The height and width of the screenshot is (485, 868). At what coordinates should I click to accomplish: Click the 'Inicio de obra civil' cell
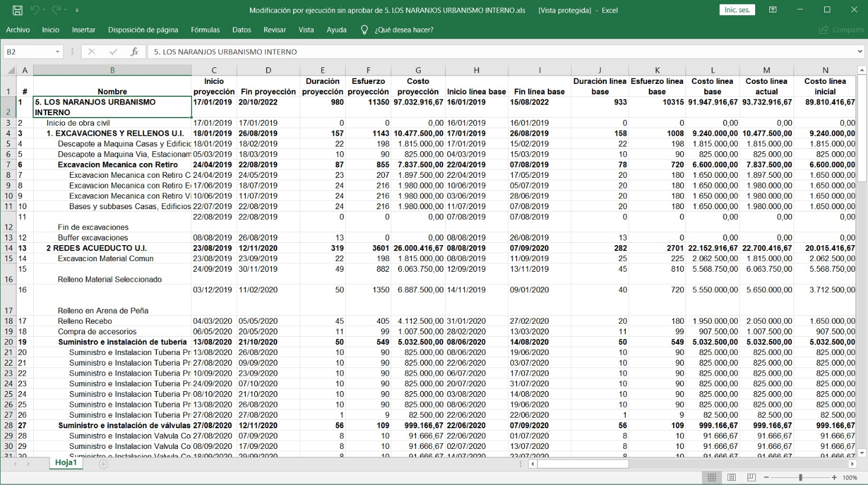pos(112,123)
